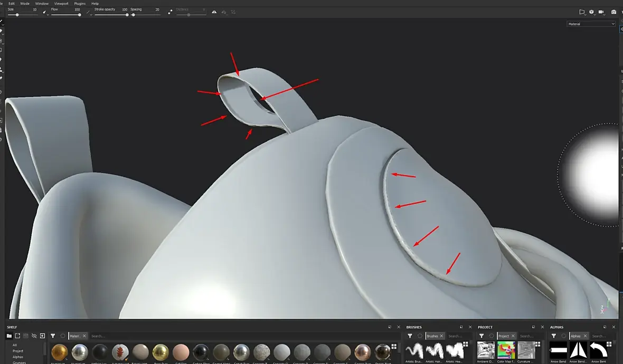Open the Shelf folder view icon
This screenshot has height=364, width=623.
click(9, 336)
